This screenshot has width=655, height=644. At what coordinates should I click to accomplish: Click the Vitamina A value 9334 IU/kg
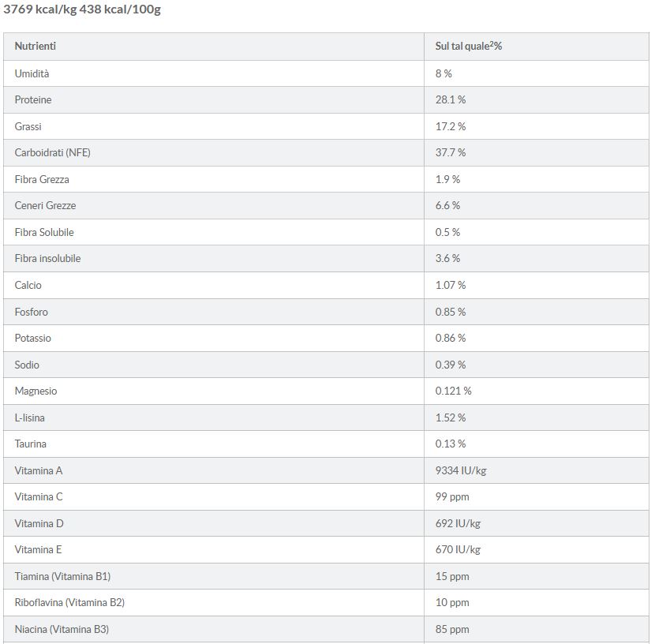click(461, 470)
